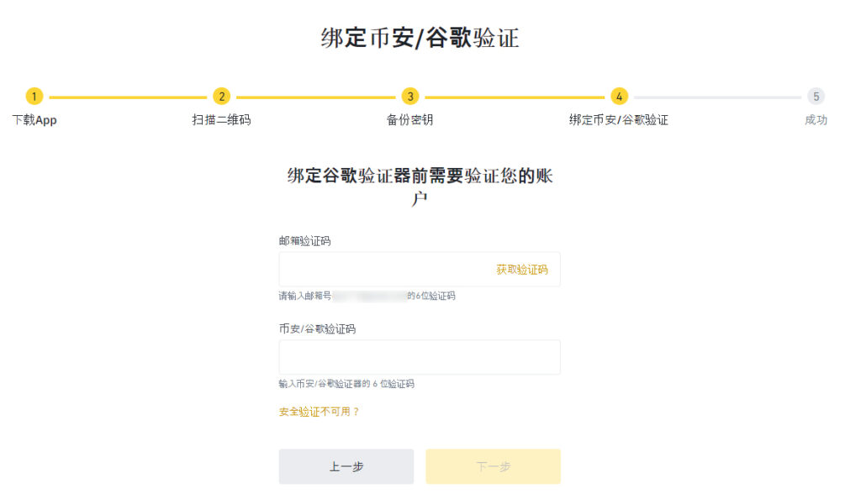
Task: Go back with the 上一步 button
Action: click(346, 467)
